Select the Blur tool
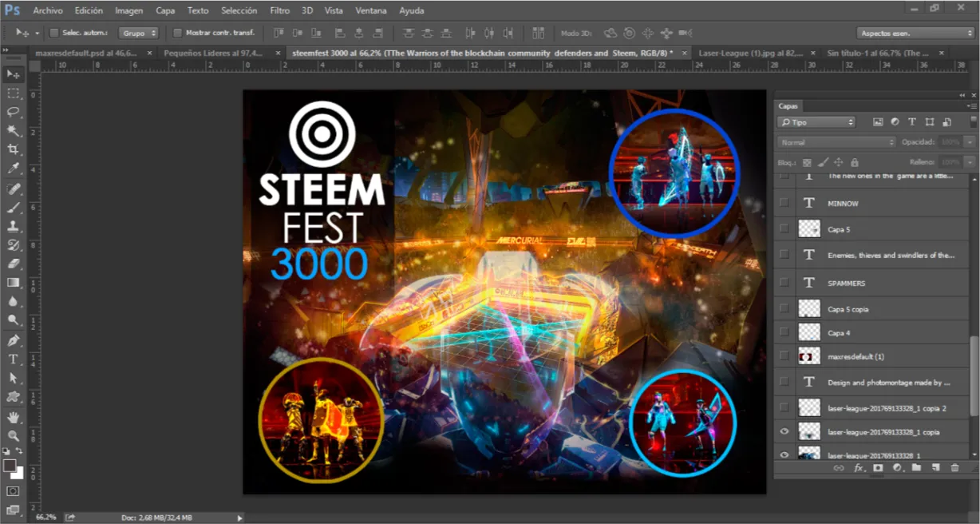 14,301
